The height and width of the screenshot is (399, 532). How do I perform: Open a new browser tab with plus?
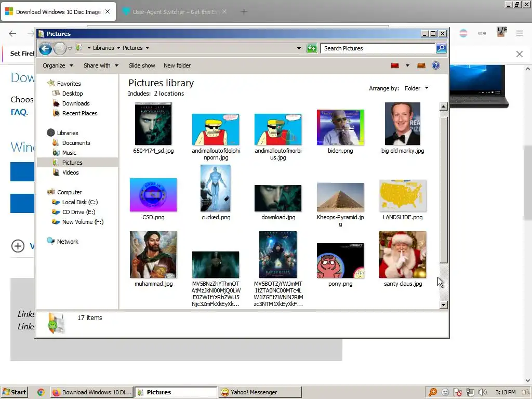(244, 12)
